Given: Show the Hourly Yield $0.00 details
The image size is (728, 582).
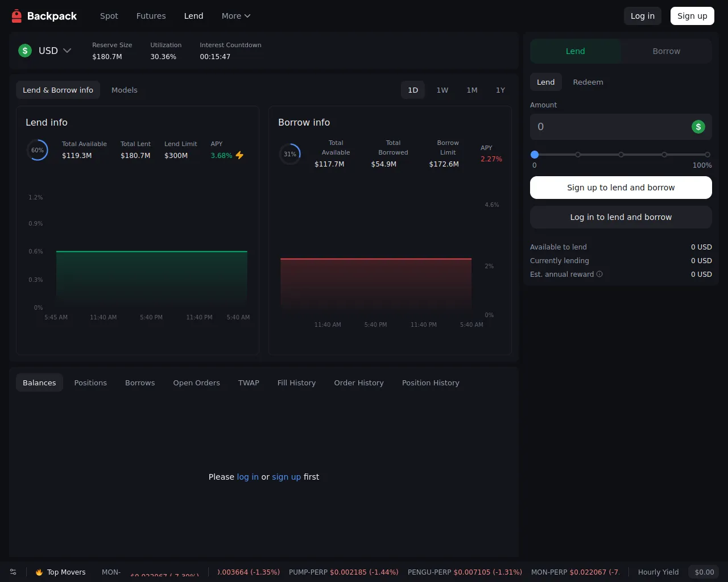Looking at the screenshot, I should pos(704,572).
